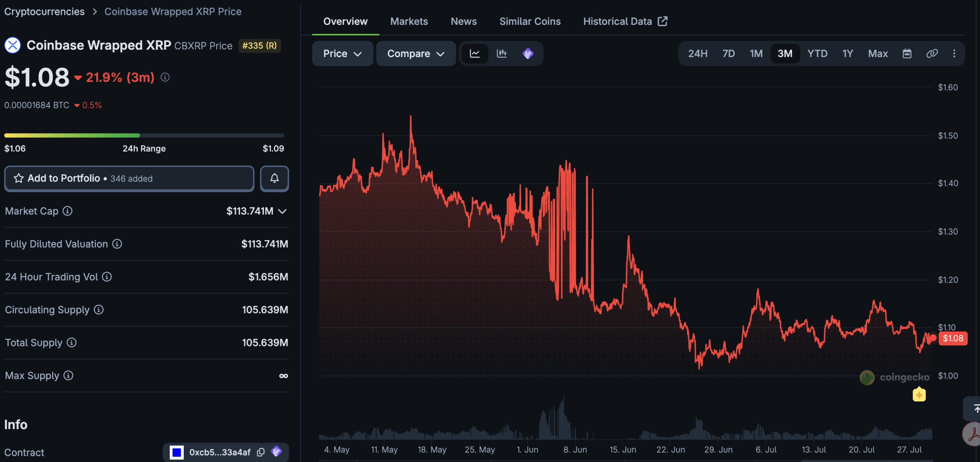Switch to candlestick chart view icon
This screenshot has width=980, height=462.
501,54
